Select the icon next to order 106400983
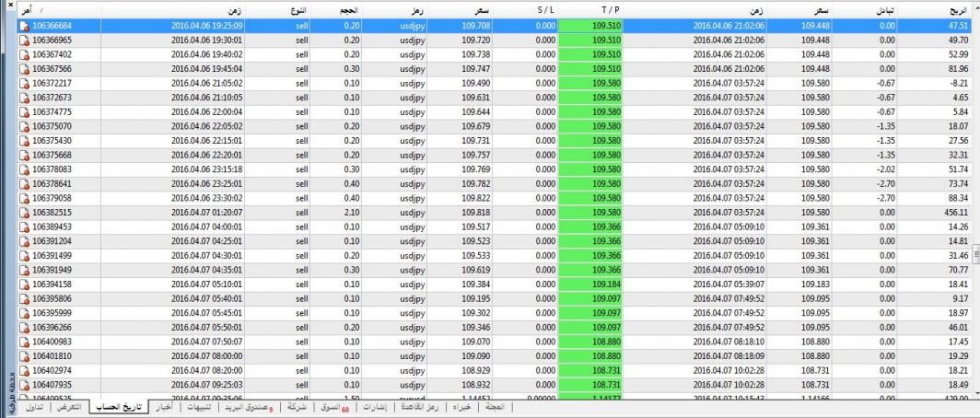Screen dimensions: 980x418 point(24,342)
